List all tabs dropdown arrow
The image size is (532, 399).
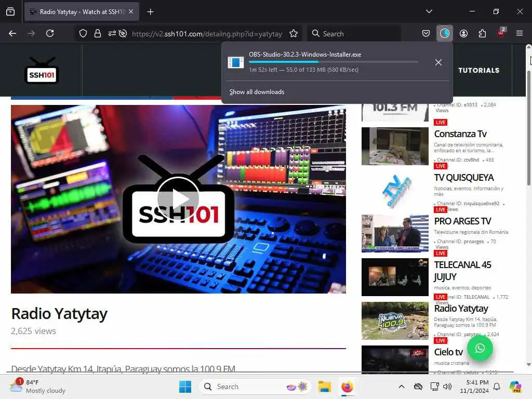click(429, 11)
